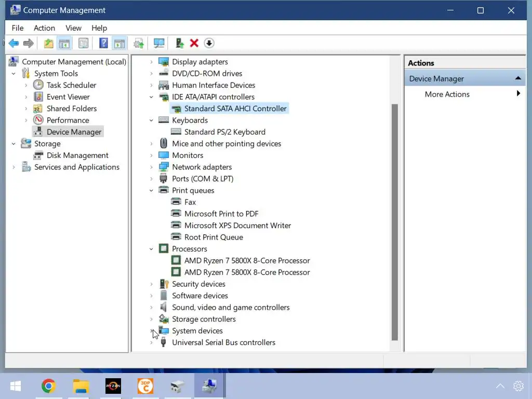Expand the Display adapters category
This screenshot has width=532, height=399.
pyautogui.click(x=151, y=62)
